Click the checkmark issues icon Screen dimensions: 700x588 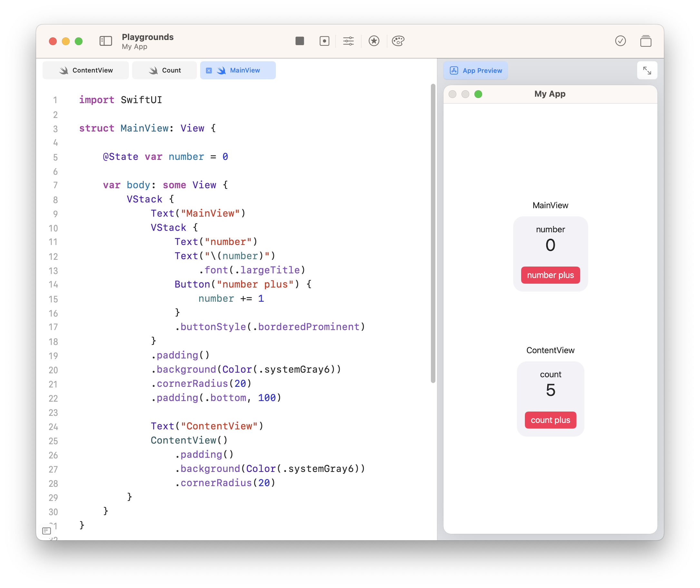(620, 41)
